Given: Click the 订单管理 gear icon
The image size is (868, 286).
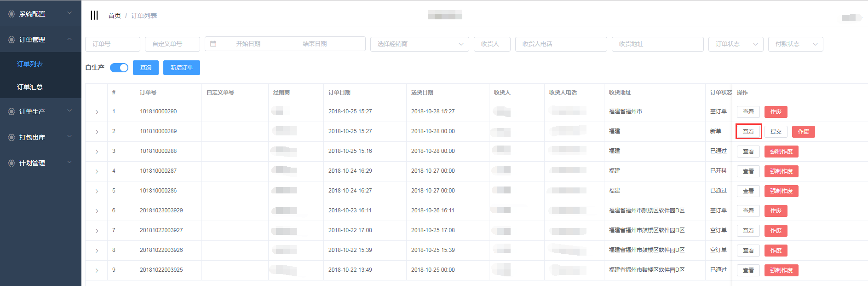Looking at the screenshot, I should click(11, 40).
